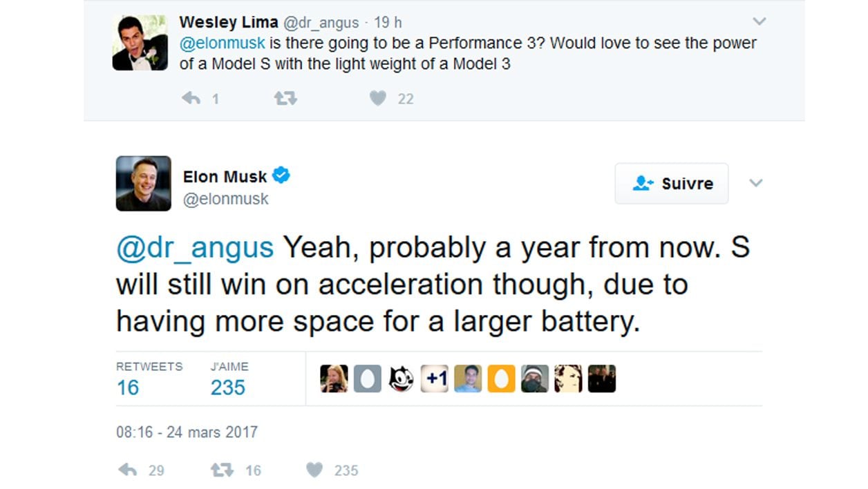Like Wesley Lima's tweet with heart icon

(x=378, y=99)
